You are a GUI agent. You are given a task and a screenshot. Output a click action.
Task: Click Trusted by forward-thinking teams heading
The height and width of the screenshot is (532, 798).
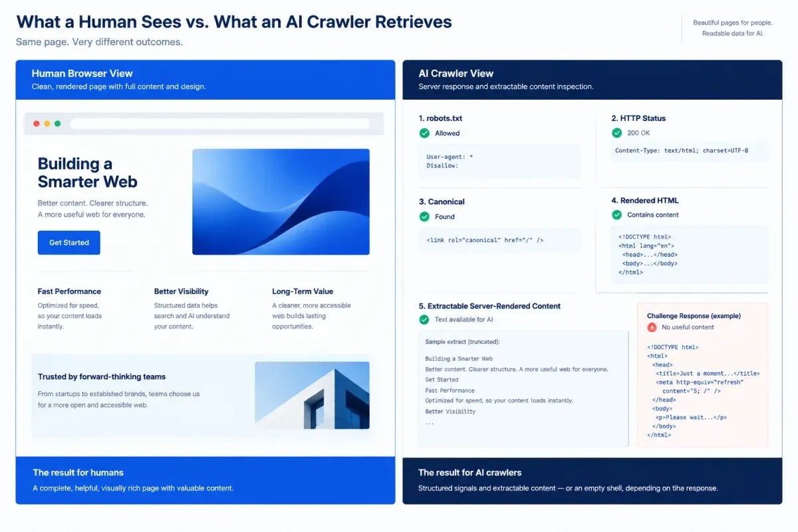click(102, 377)
